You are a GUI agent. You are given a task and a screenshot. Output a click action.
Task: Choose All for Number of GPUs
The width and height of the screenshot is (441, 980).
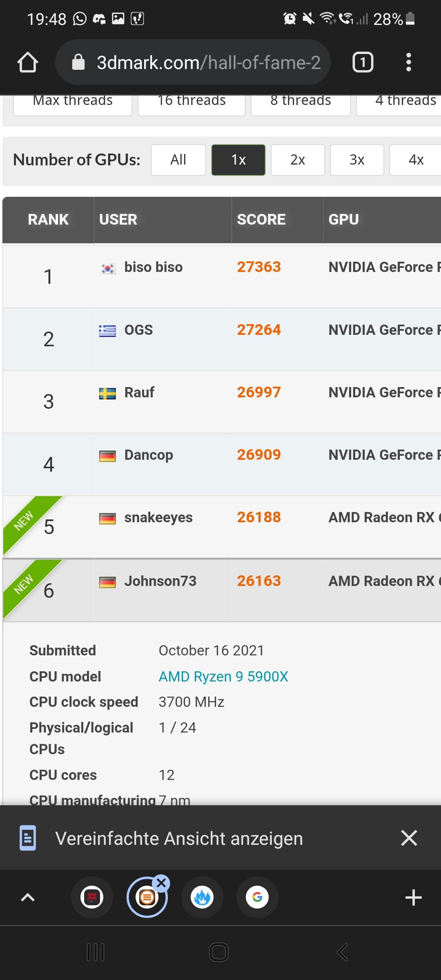pos(178,160)
